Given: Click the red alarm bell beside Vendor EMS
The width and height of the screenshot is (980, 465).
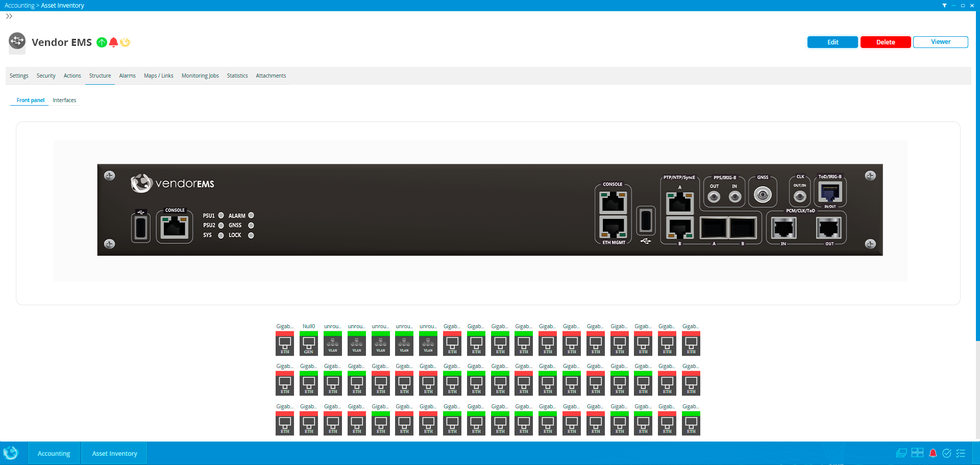Looking at the screenshot, I should click(x=113, y=42).
